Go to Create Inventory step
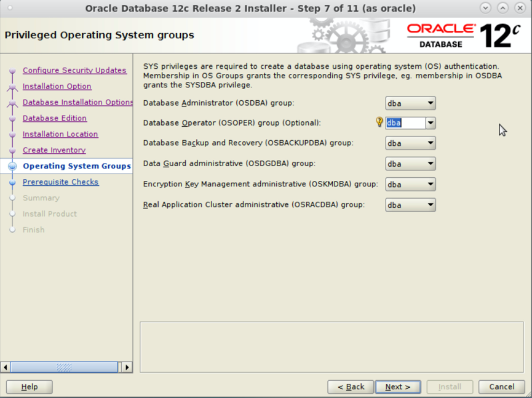The width and height of the screenshot is (532, 398). pos(54,150)
